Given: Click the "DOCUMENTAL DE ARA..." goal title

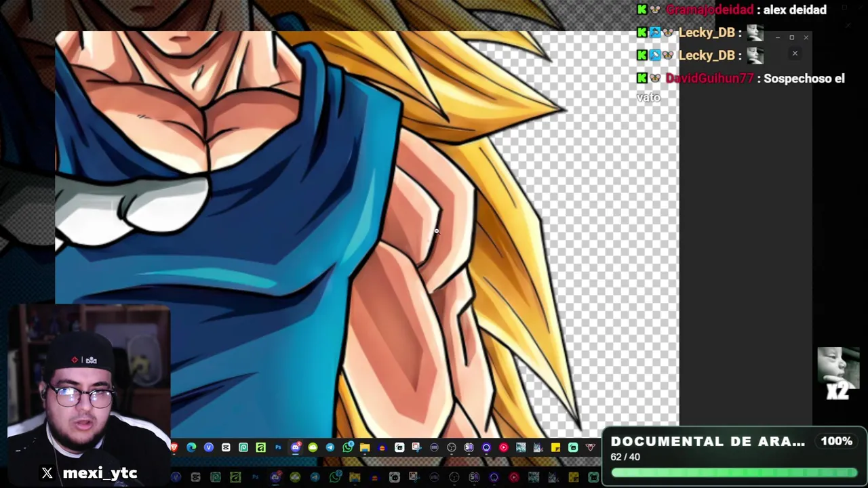Looking at the screenshot, I should click(x=708, y=441).
